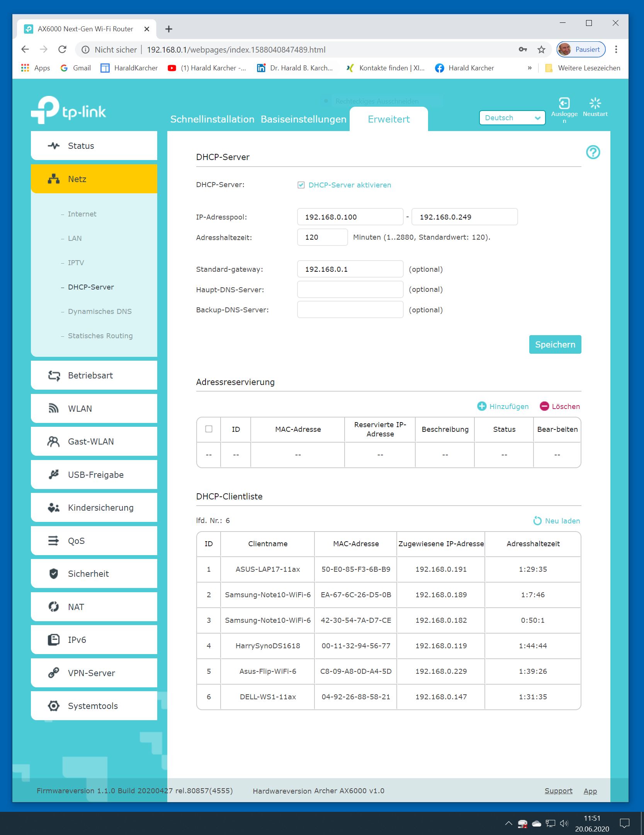Viewport: 644px width, 835px height.
Task: Click the browser back arrow
Action: point(25,49)
